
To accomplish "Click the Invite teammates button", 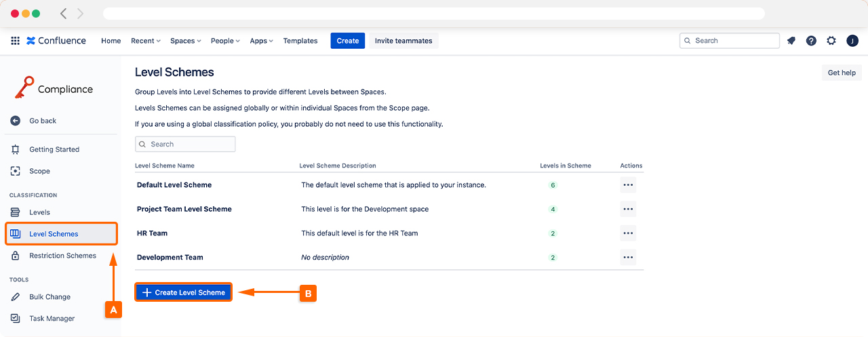I will click(403, 41).
